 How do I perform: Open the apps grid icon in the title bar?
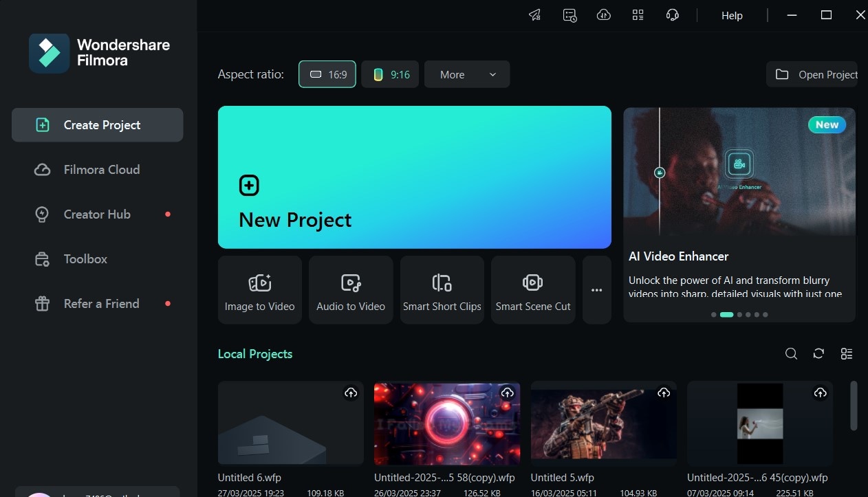[x=638, y=15]
